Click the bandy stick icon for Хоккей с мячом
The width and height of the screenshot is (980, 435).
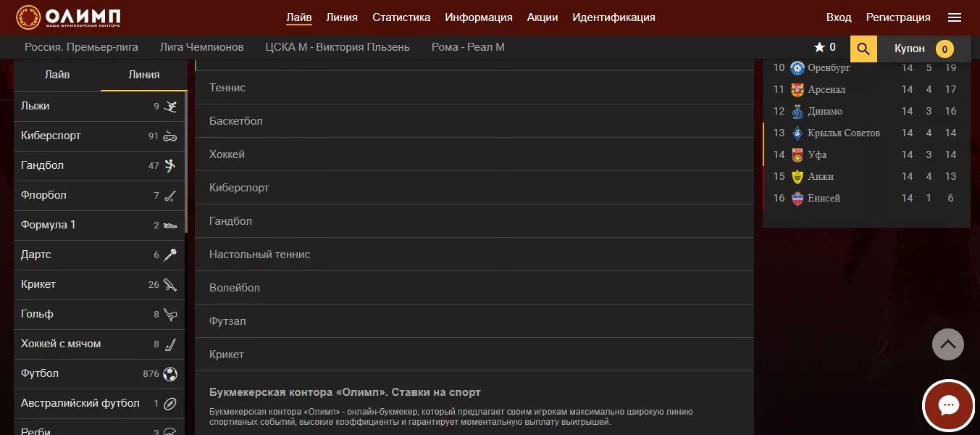tap(170, 344)
